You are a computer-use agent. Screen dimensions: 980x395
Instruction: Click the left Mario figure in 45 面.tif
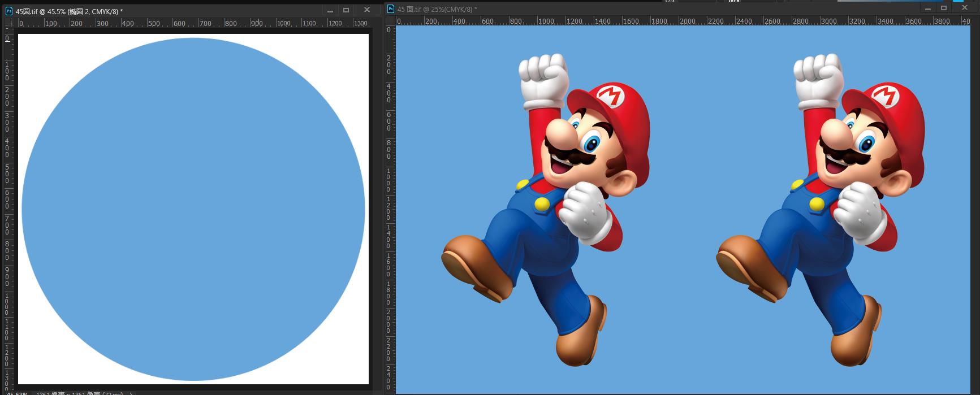[x=546, y=210]
